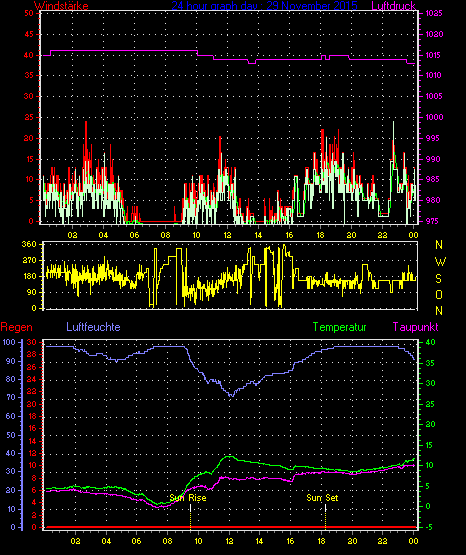Click the blue Luftfeuchte legend label
466x555 pixels.
coord(93,327)
